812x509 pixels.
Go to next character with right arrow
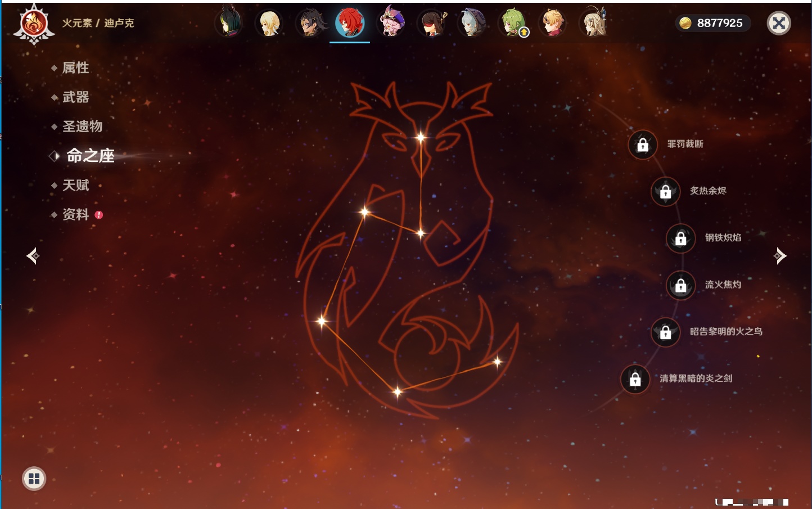[x=780, y=256]
